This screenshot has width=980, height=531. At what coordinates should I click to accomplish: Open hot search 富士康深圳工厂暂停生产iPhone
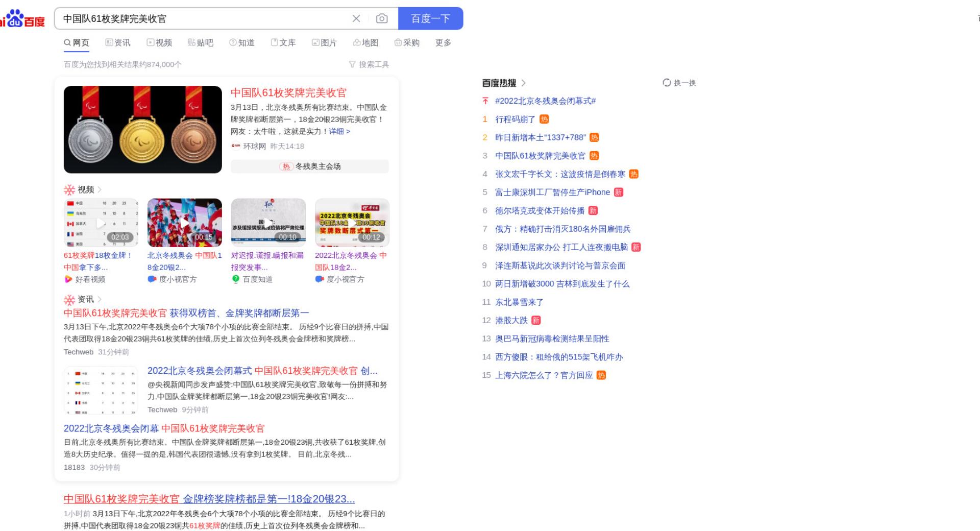(x=552, y=192)
